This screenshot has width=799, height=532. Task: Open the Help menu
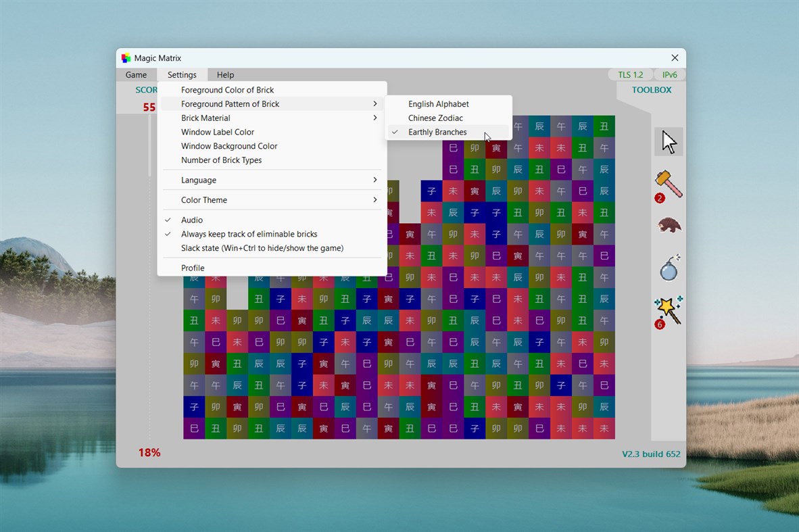[225, 74]
